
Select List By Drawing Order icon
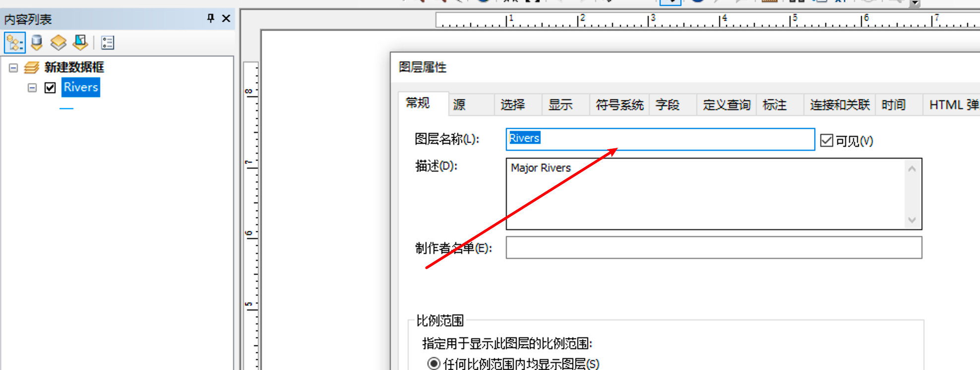15,43
